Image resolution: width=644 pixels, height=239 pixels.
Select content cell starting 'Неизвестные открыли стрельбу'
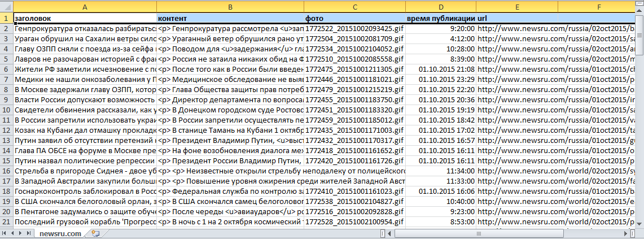[x=230, y=171]
